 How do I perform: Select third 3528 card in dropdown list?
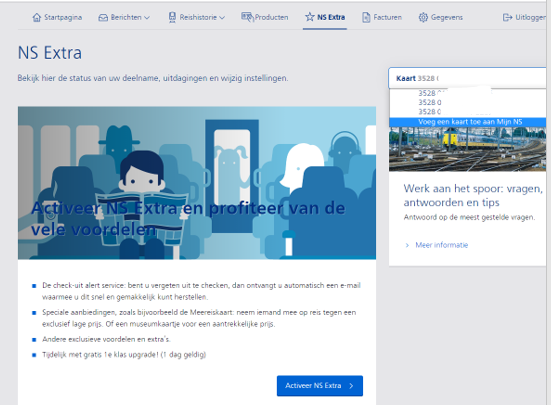[x=467, y=111]
